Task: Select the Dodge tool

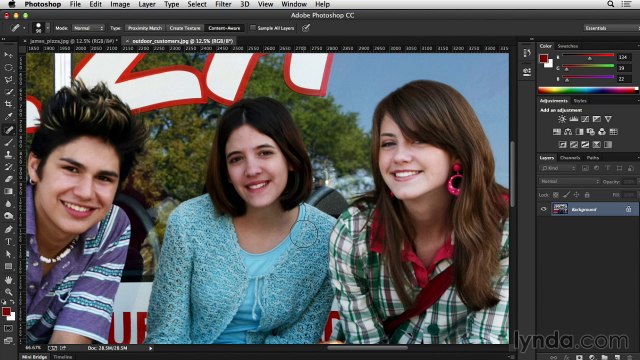Action: click(x=8, y=216)
